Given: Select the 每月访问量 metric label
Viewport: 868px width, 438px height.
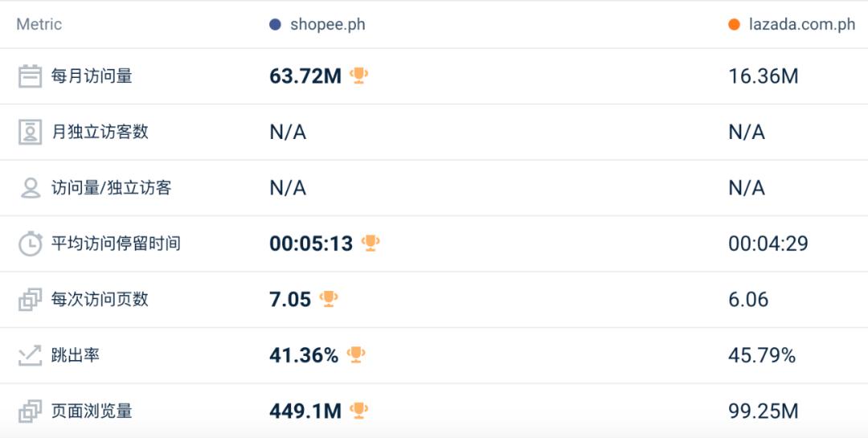Looking at the screenshot, I should pyautogui.click(x=92, y=76).
